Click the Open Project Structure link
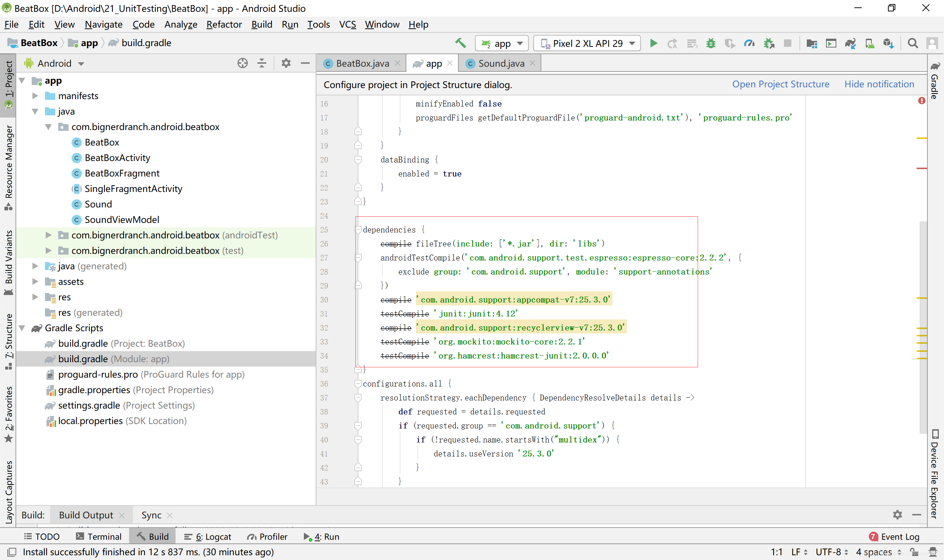944x560 pixels. pyautogui.click(x=781, y=84)
